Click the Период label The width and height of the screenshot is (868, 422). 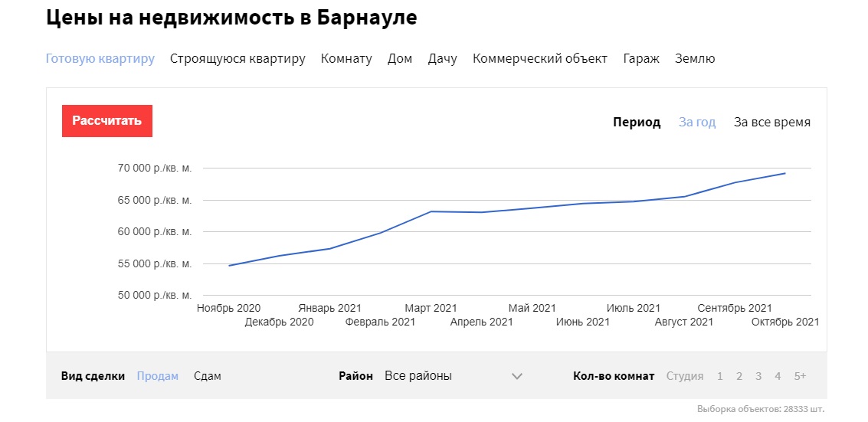tap(637, 123)
